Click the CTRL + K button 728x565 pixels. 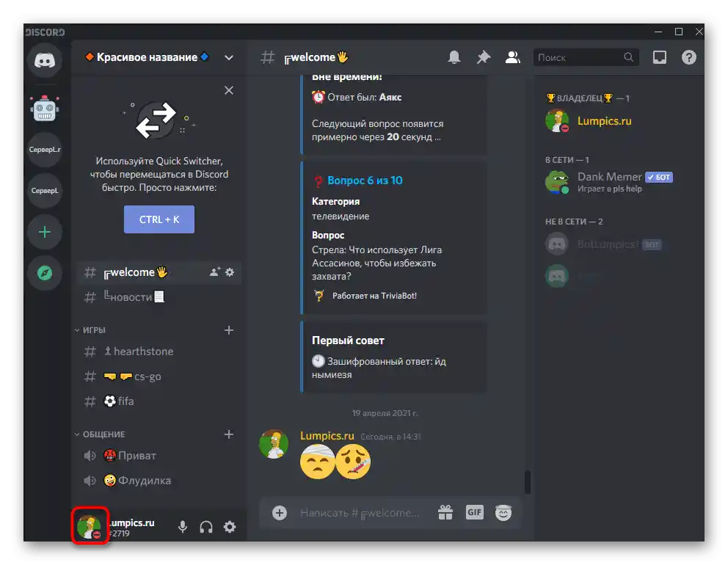(x=159, y=219)
